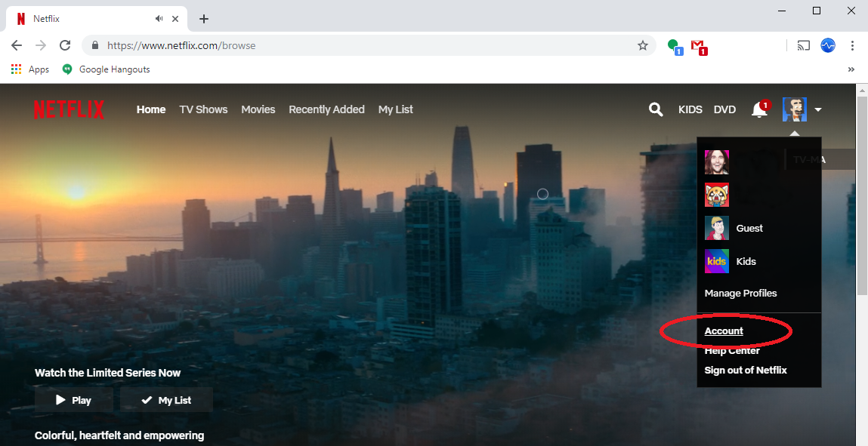Mute the tab via speaker icon
This screenshot has height=446, width=868.
(159, 19)
